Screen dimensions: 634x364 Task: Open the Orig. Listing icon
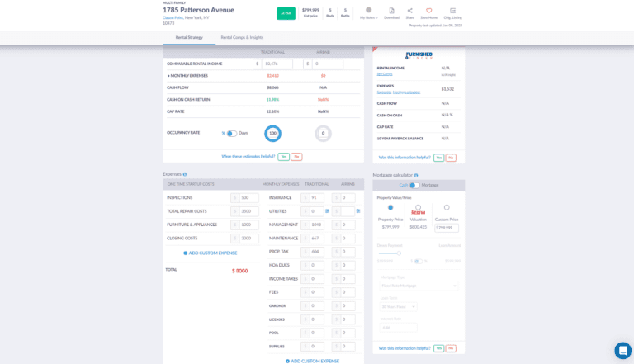coord(452,11)
